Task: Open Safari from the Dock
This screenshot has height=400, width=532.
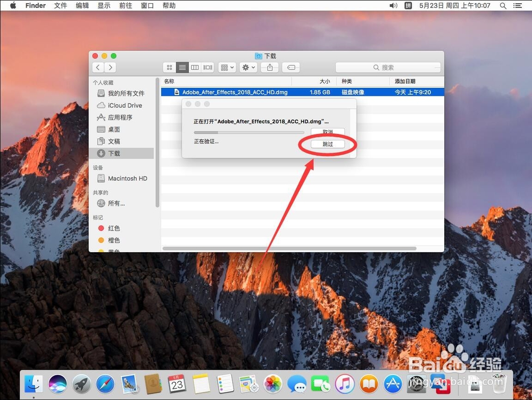Action: (x=105, y=384)
